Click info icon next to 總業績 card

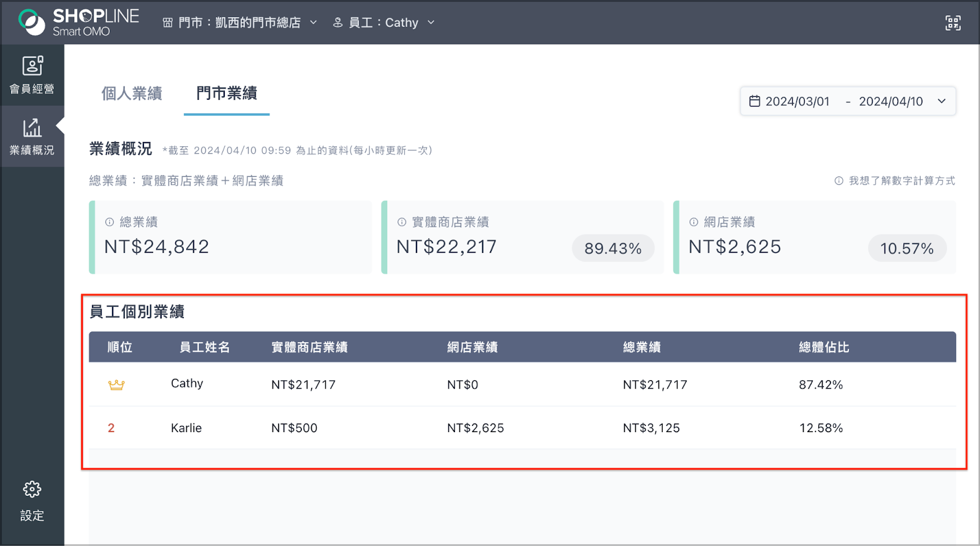[x=110, y=222]
